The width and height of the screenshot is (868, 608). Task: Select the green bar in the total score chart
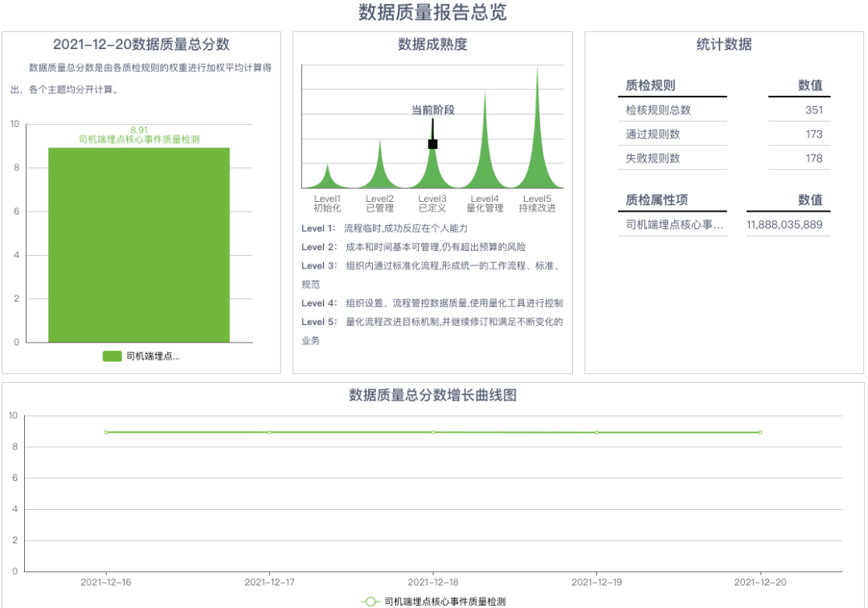click(139, 244)
